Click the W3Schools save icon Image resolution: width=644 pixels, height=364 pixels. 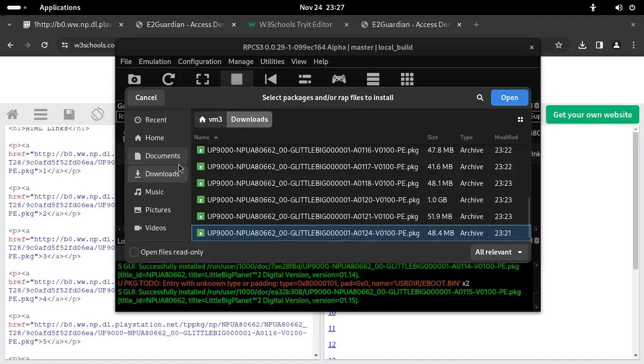coord(69,114)
